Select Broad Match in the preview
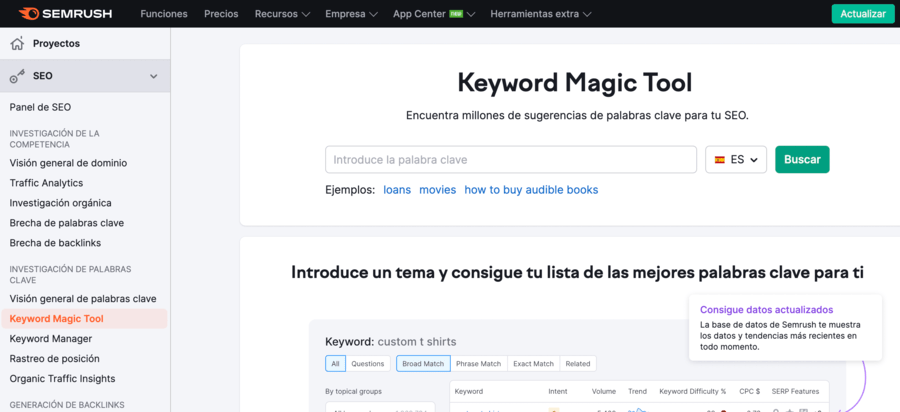The width and height of the screenshot is (900, 412). [424, 363]
